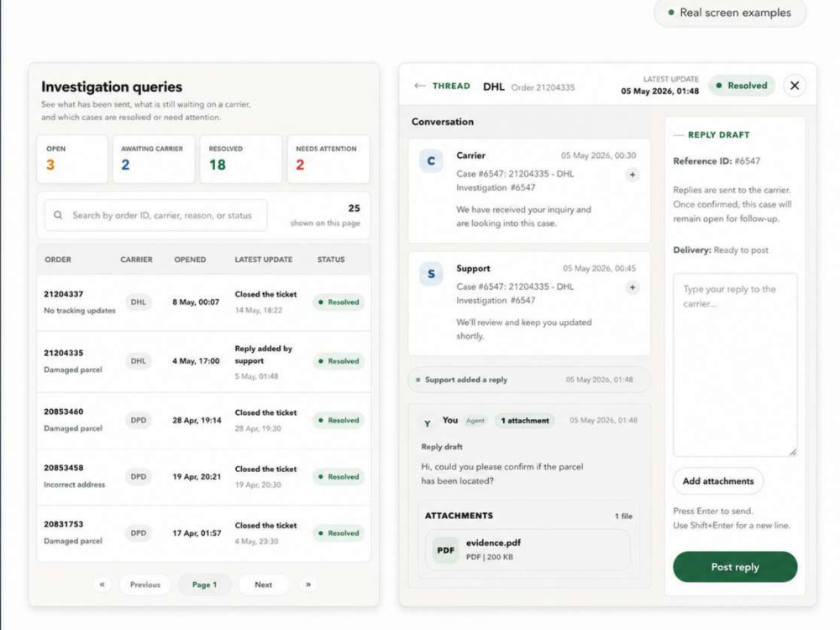The height and width of the screenshot is (630, 840).
Task: Click the 25 shown on this page count
Action: [x=325, y=215]
